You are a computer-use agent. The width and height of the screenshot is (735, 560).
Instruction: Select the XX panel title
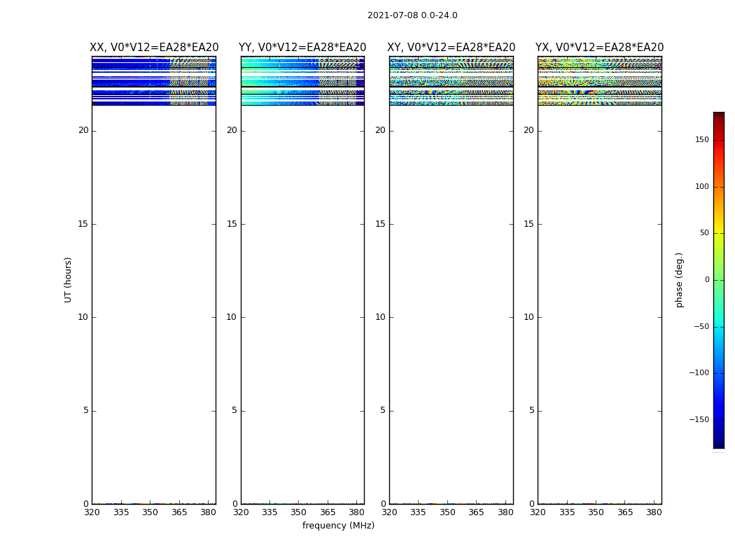pyautogui.click(x=154, y=48)
